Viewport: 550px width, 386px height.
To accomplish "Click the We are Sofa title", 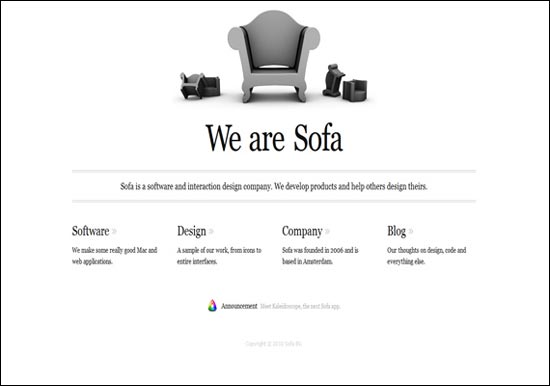I will pos(274,138).
